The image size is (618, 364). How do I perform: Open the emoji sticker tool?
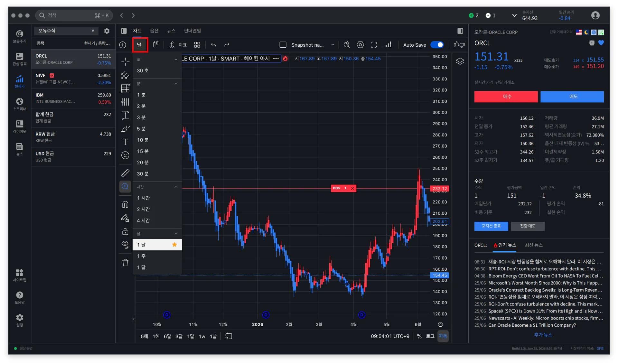pos(125,155)
